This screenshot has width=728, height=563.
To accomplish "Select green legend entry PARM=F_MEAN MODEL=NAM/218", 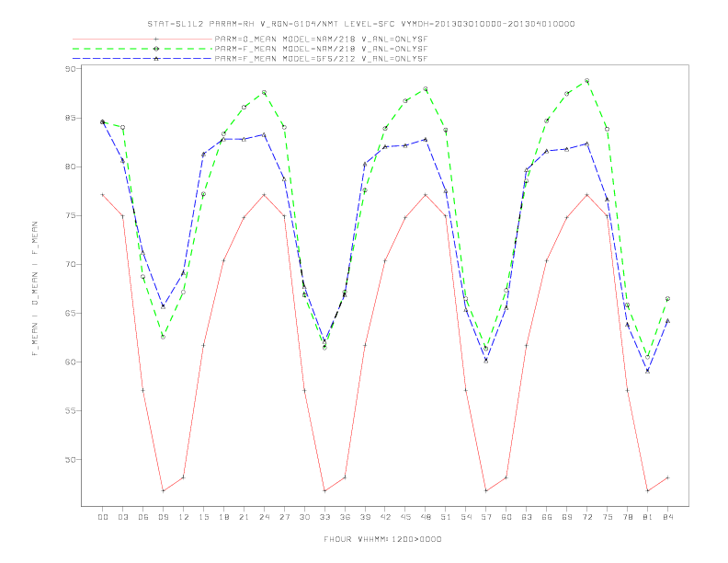I will 321,49.
